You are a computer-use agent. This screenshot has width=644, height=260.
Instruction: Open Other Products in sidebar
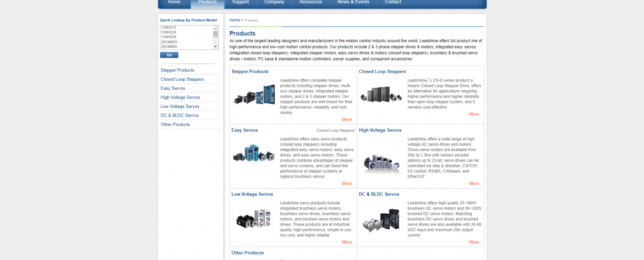click(176, 124)
